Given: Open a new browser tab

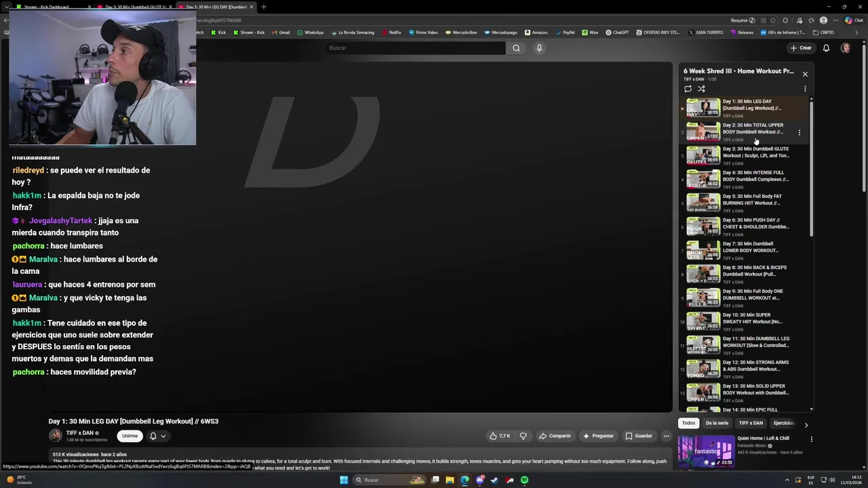Looking at the screenshot, I should point(263,7).
